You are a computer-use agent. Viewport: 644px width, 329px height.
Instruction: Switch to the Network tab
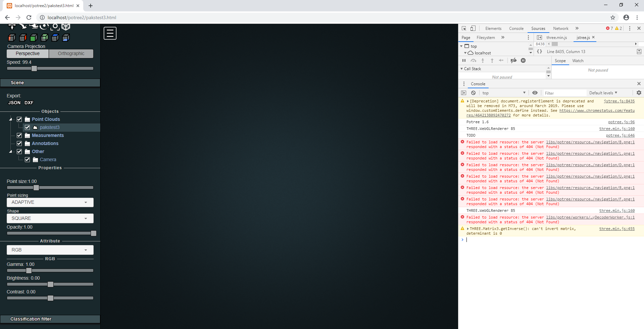tap(560, 29)
